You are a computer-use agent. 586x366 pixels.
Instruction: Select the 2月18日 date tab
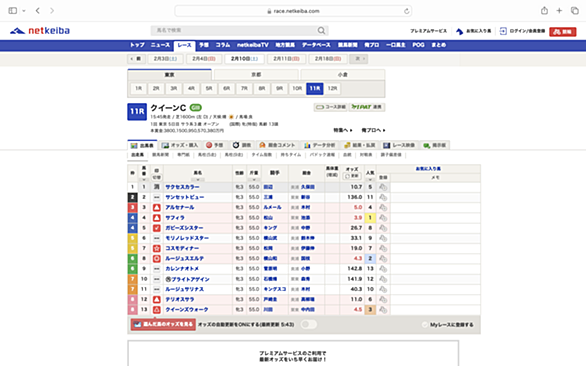(x=328, y=59)
